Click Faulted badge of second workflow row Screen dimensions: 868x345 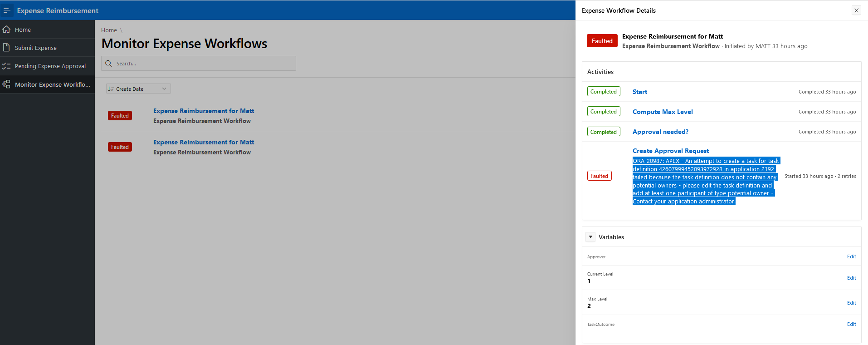click(120, 147)
